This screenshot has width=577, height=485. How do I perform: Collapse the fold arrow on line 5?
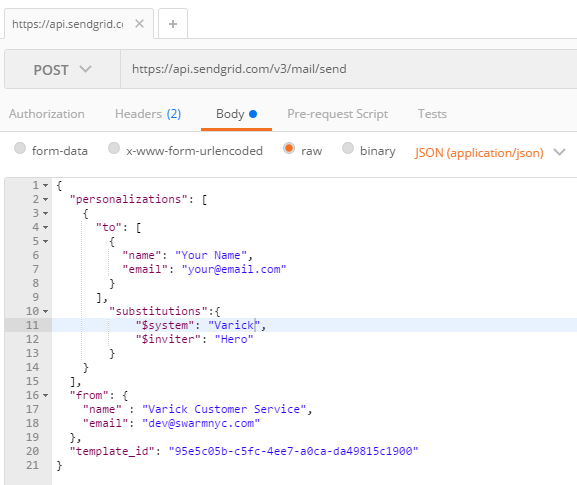coord(45,241)
